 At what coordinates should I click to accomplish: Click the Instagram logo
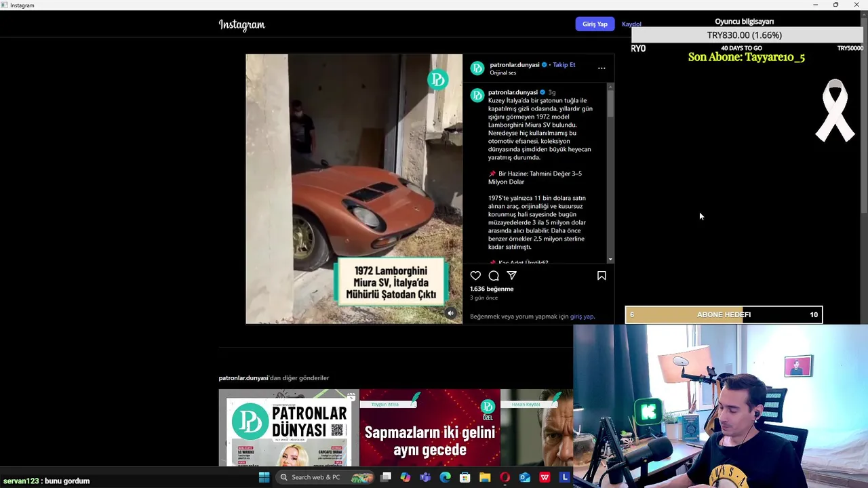point(242,25)
